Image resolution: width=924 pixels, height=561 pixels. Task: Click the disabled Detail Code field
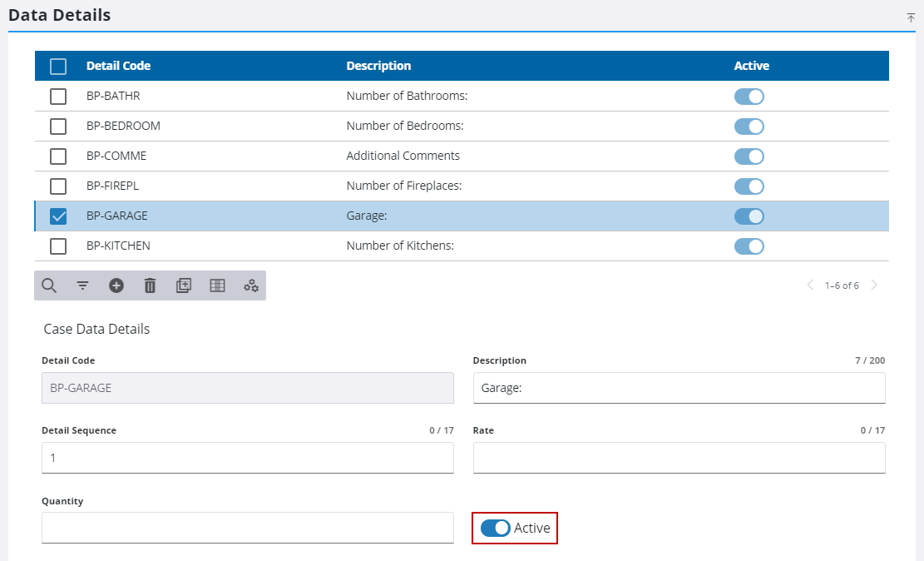click(x=248, y=388)
